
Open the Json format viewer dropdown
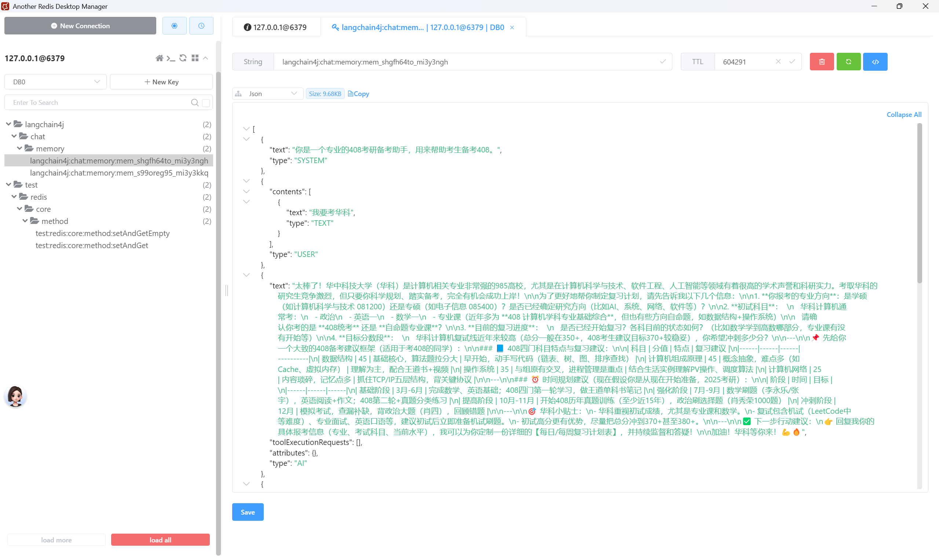[x=268, y=93]
